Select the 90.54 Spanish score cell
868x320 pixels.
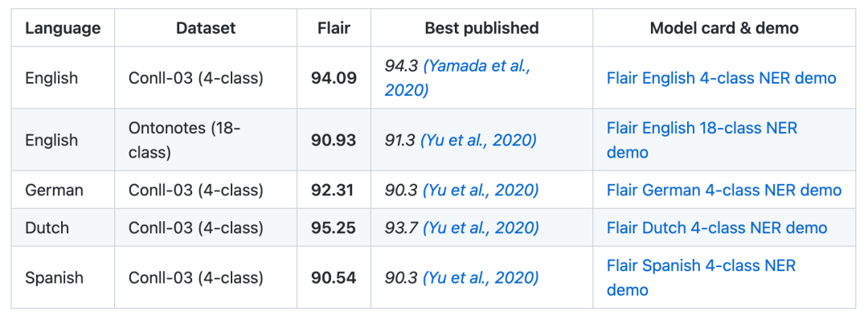334,278
